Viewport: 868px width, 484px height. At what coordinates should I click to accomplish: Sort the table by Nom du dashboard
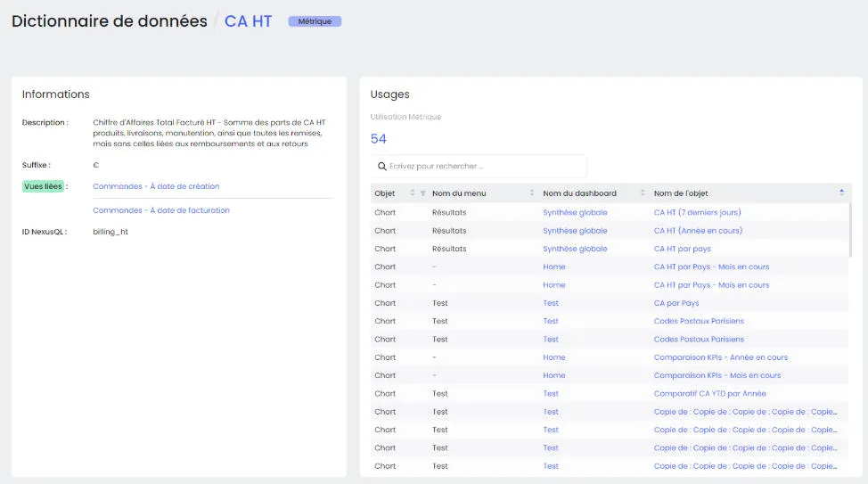pyautogui.click(x=643, y=193)
